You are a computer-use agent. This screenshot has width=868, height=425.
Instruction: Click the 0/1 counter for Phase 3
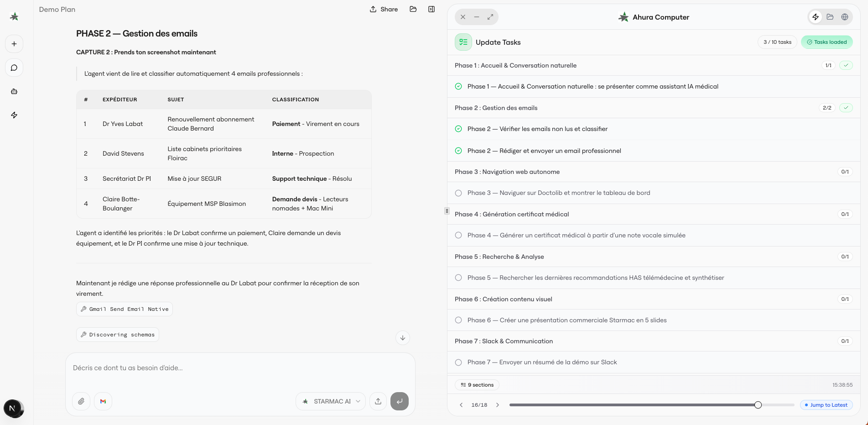point(845,172)
